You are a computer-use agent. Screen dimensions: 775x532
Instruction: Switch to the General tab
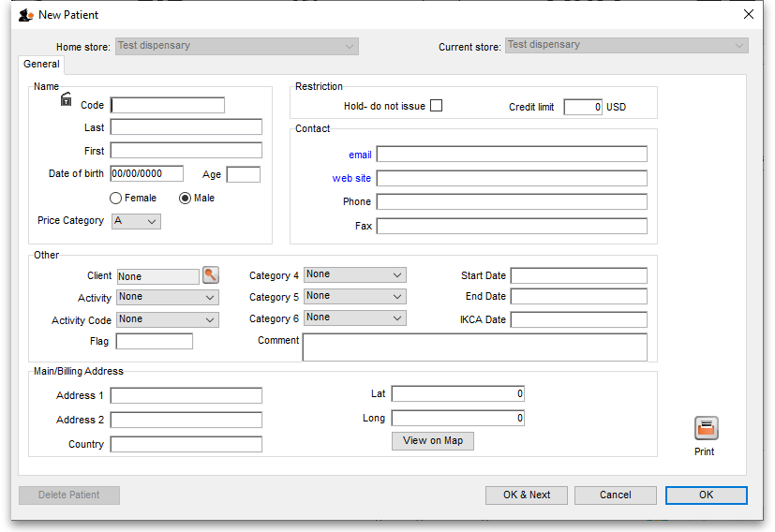[41, 65]
